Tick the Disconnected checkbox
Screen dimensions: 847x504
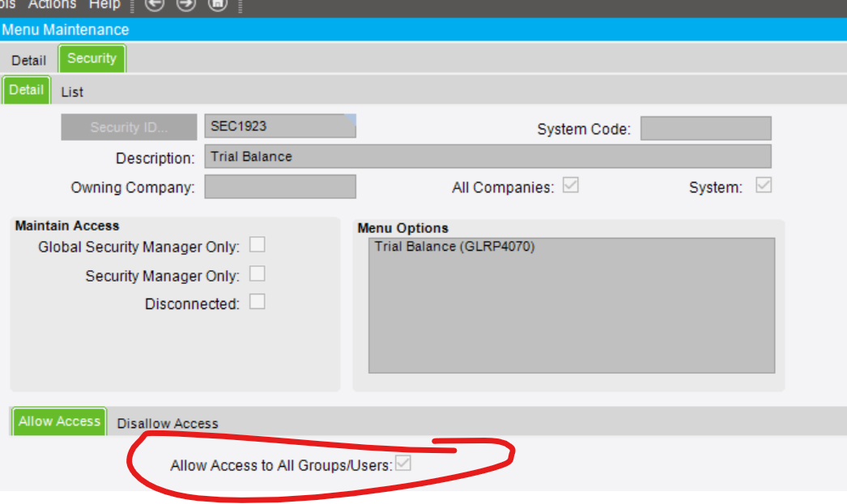258,302
